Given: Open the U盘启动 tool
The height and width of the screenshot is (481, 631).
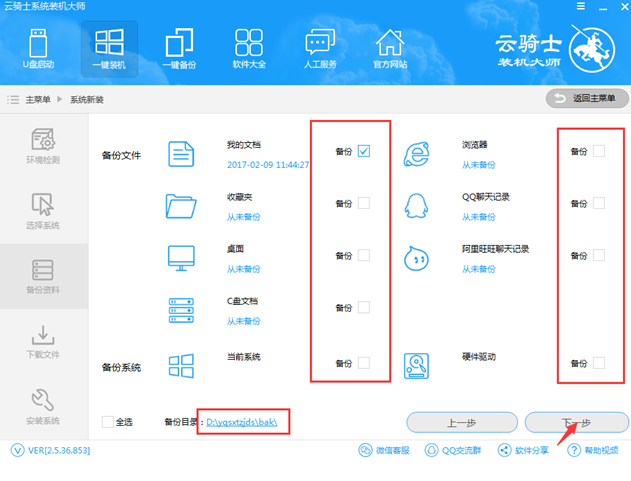Looking at the screenshot, I should (x=38, y=49).
